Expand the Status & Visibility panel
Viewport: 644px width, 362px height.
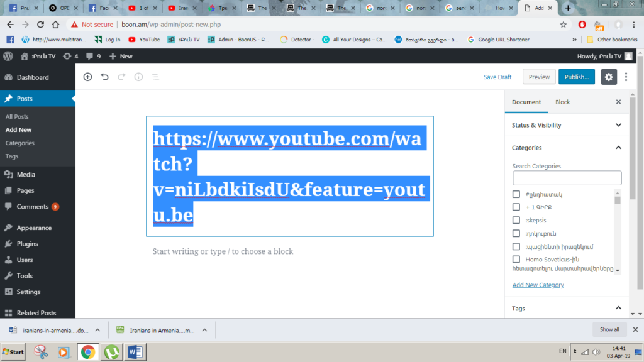[x=567, y=125]
